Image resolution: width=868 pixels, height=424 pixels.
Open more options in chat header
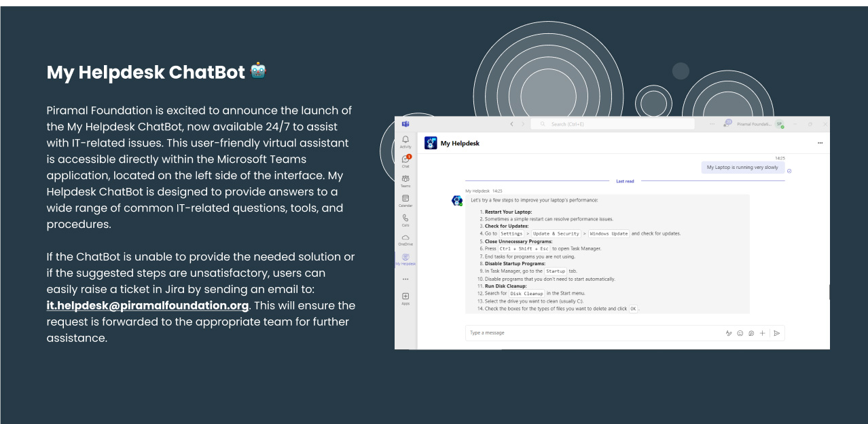[x=820, y=143]
